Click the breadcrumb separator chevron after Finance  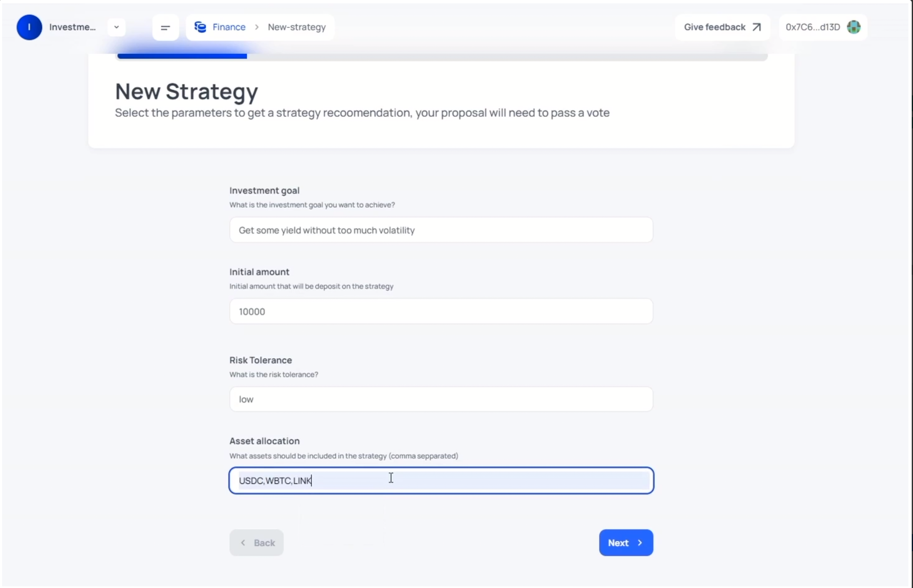256,27
